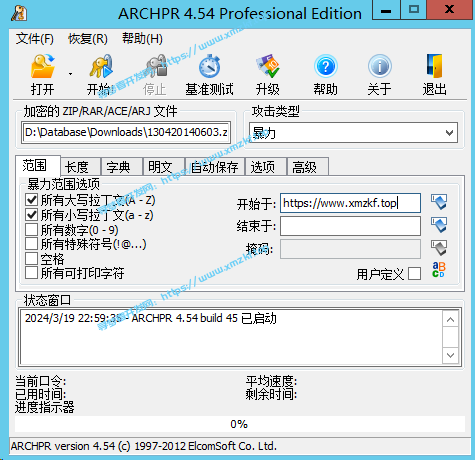This screenshot has width=475, height=460.
Task: Click the 掩码 input field
Action: [x=350, y=249]
